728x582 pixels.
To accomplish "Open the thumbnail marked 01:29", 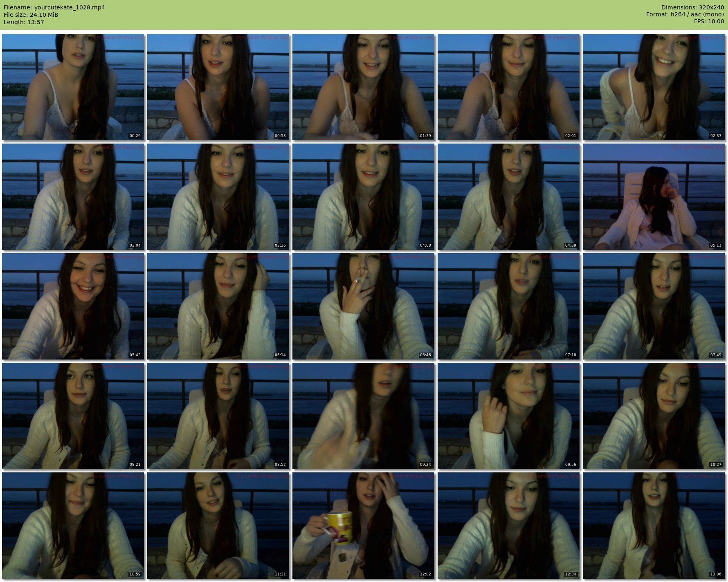I will click(363, 87).
